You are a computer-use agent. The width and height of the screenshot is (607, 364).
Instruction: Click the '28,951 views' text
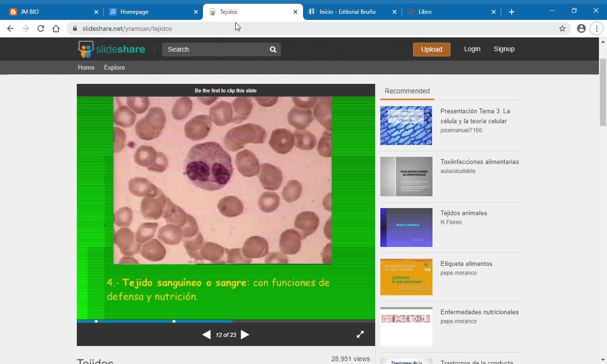[x=350, y=359]
